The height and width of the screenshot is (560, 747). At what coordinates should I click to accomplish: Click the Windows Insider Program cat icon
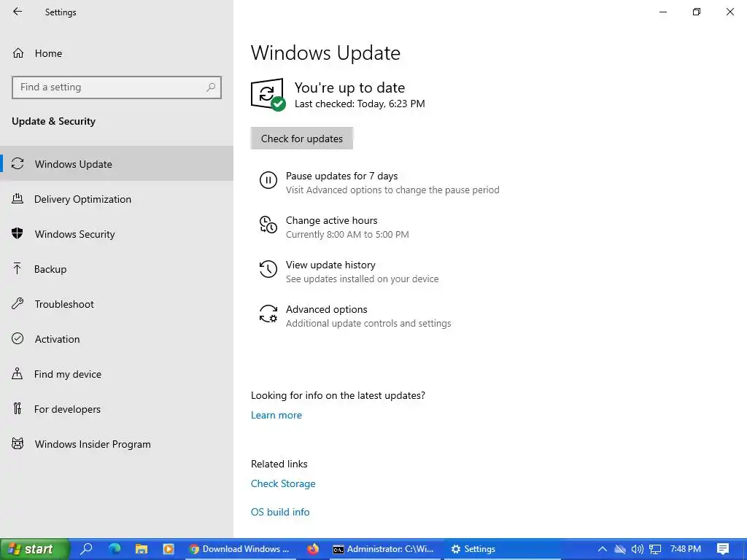point(18,444)
